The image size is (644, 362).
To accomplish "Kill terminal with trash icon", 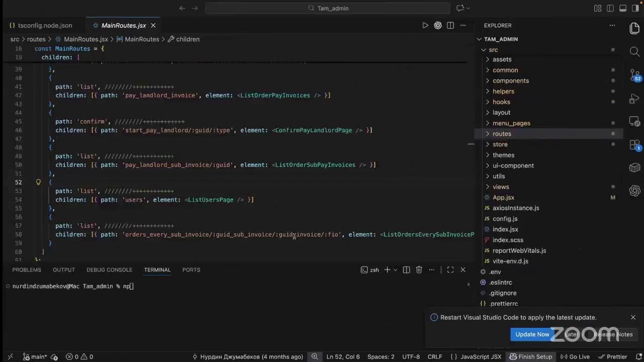I will pos(419,270).
